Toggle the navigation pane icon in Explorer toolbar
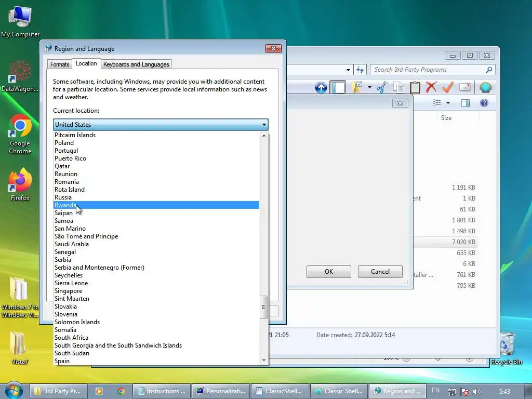 (x=338, y=87)
